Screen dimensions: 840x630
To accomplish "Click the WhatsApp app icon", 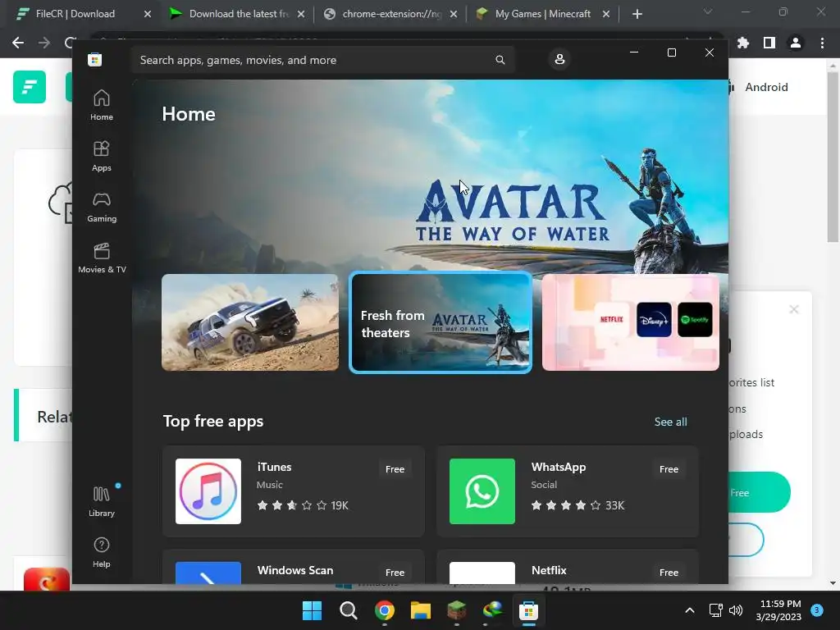I will 482,491.
